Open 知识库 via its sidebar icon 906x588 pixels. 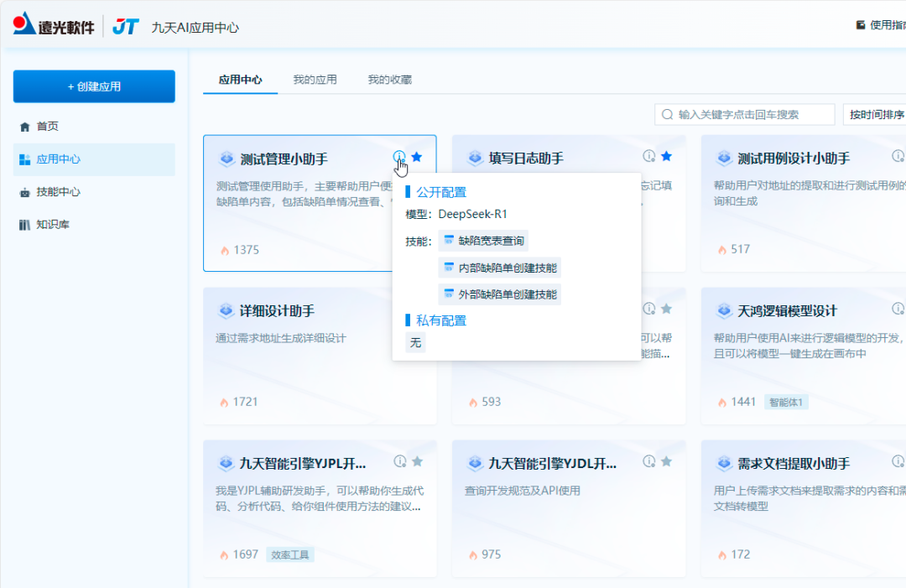(26, 225)
